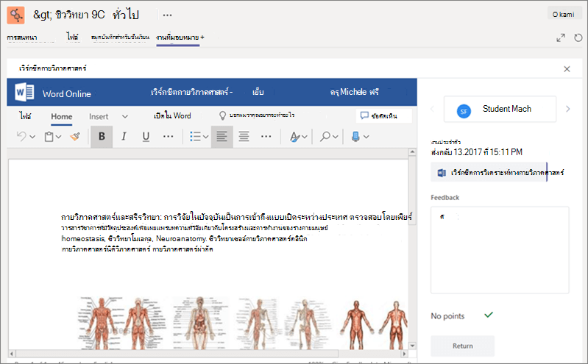Expand the ribbon tabs chevron after Insert
Viewport: 588px width, 364px height.
(125, 117)
